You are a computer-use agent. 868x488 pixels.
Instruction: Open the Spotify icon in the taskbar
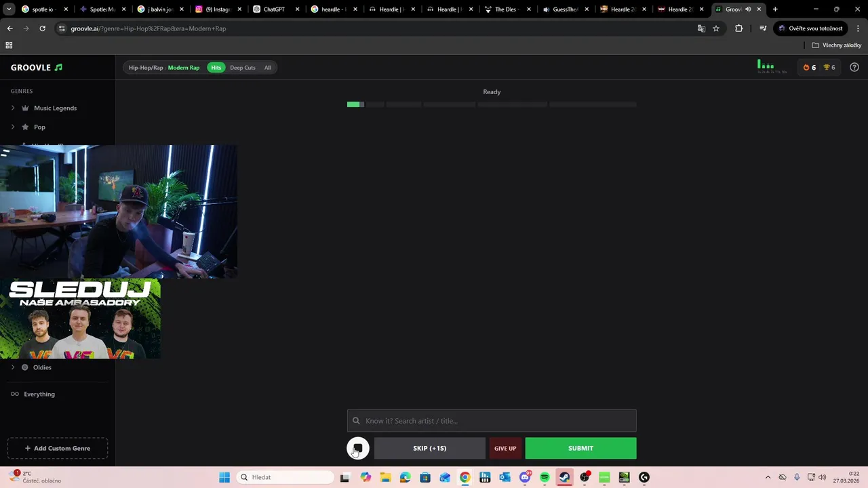coord(545,477)
